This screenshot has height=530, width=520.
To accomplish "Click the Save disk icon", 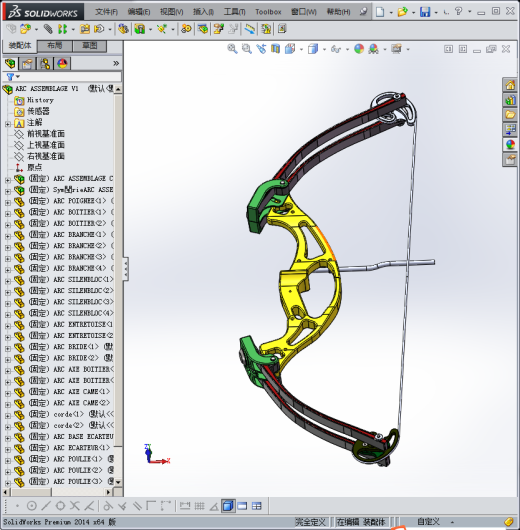I will pyautogui.click(x=425, y=12).
